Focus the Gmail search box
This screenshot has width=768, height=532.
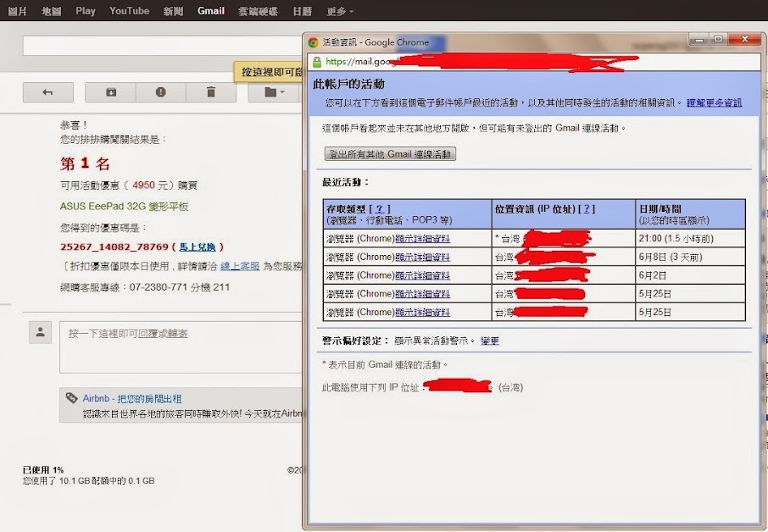[162, 45]
